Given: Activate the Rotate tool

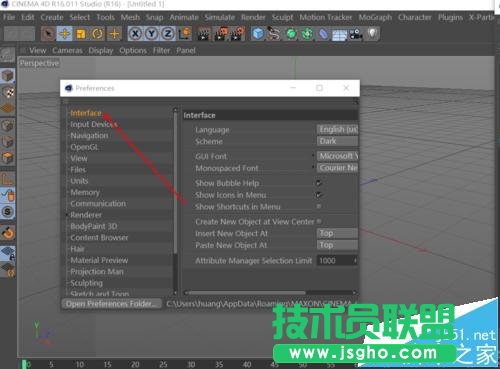Looking at the screenshot, I should (x=97, y=34).
